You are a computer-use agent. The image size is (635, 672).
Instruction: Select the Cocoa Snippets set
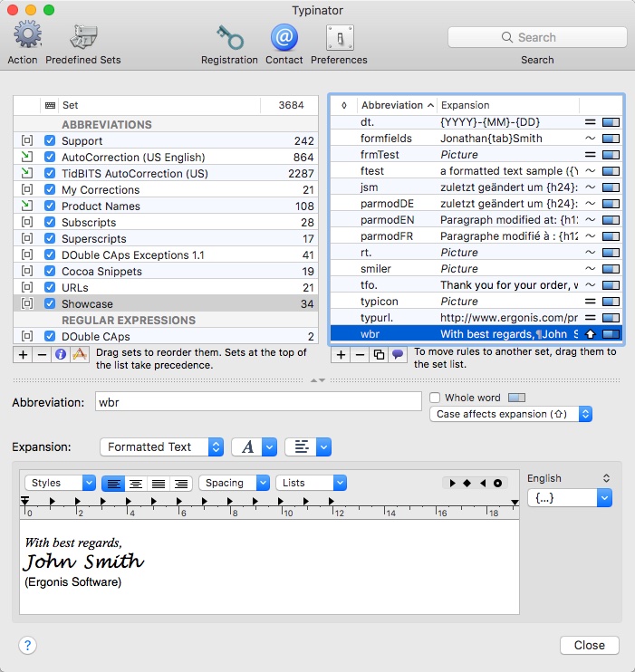coord(101,272)
